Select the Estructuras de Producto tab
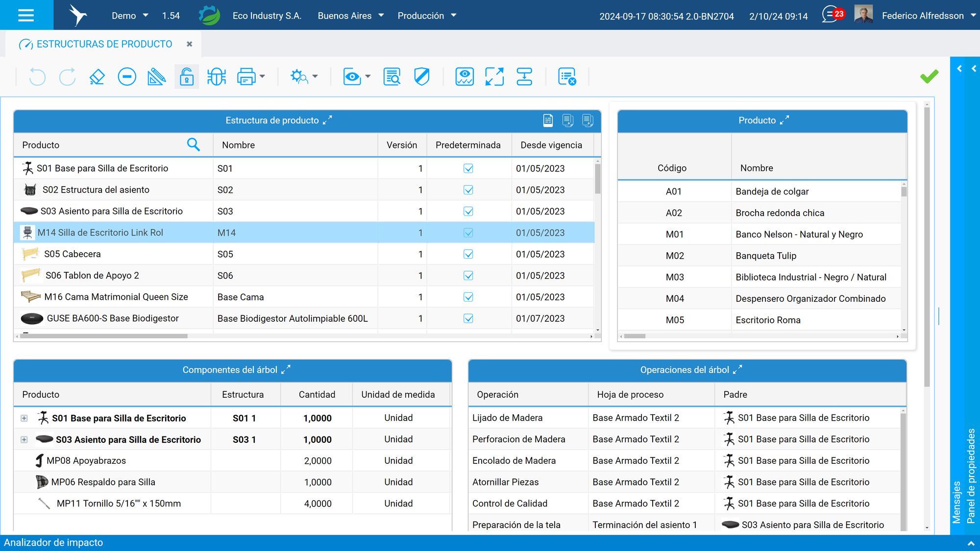 tap(104, 44)
